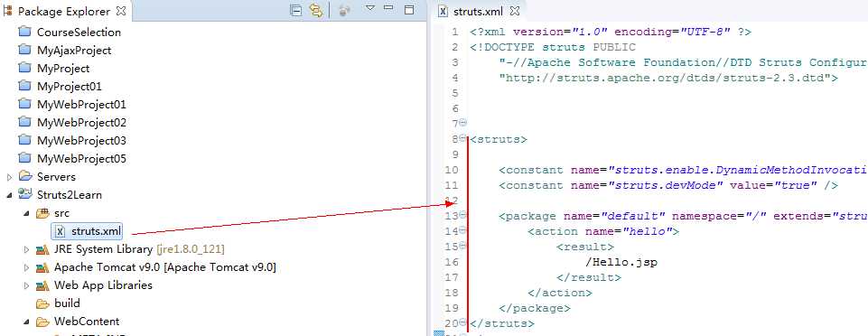Click the Struts2Learn web project icon
The image size is (868, 336).
(25, 193)
